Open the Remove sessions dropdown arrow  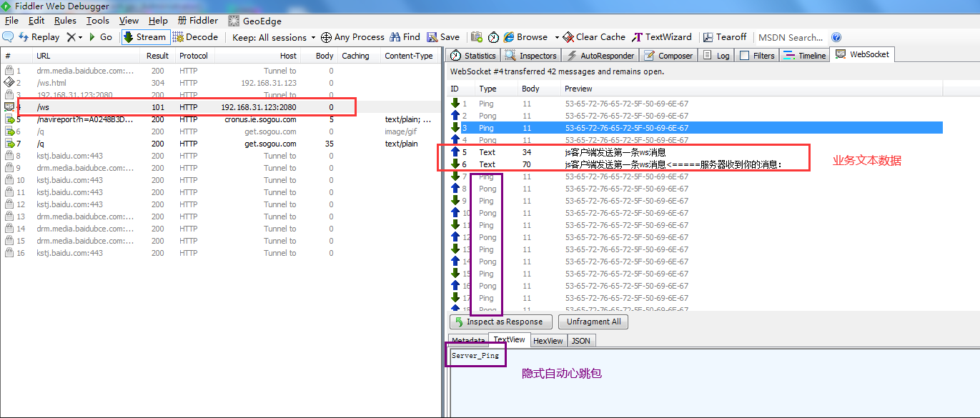click(80, 37)
